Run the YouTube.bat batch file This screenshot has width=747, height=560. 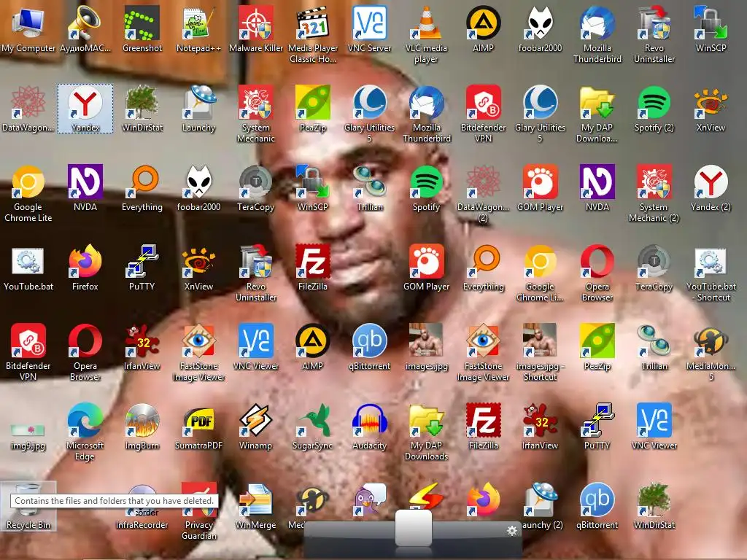point(28,268)
